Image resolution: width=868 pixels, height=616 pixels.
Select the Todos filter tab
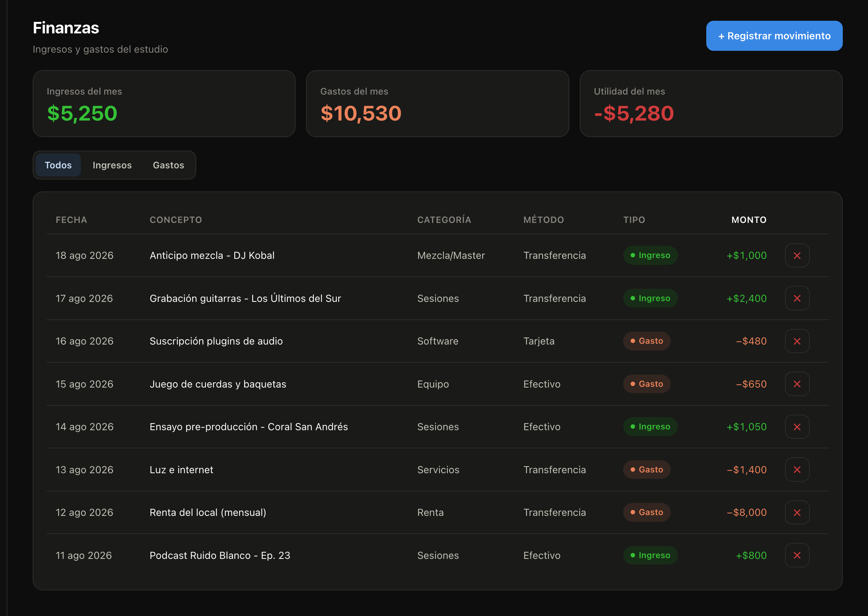pos(58,165)
